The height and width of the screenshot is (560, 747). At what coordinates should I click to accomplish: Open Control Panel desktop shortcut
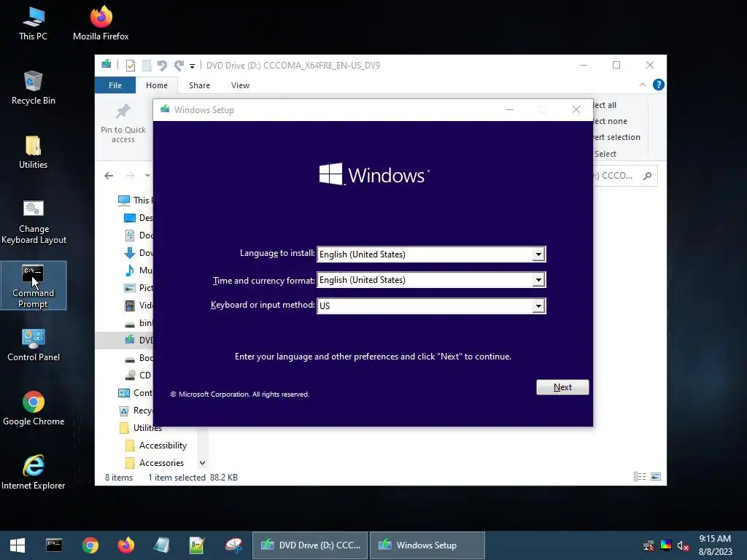(x=34, y=345)
